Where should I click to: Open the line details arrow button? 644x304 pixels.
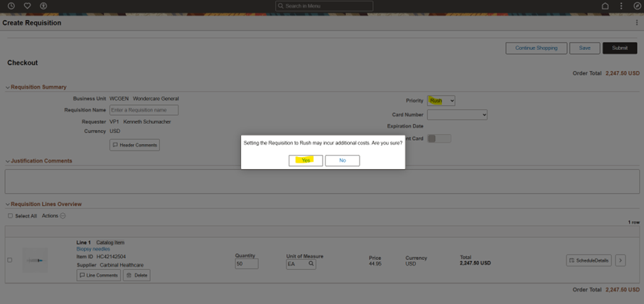pyautogui.click(x=621, y=260)
